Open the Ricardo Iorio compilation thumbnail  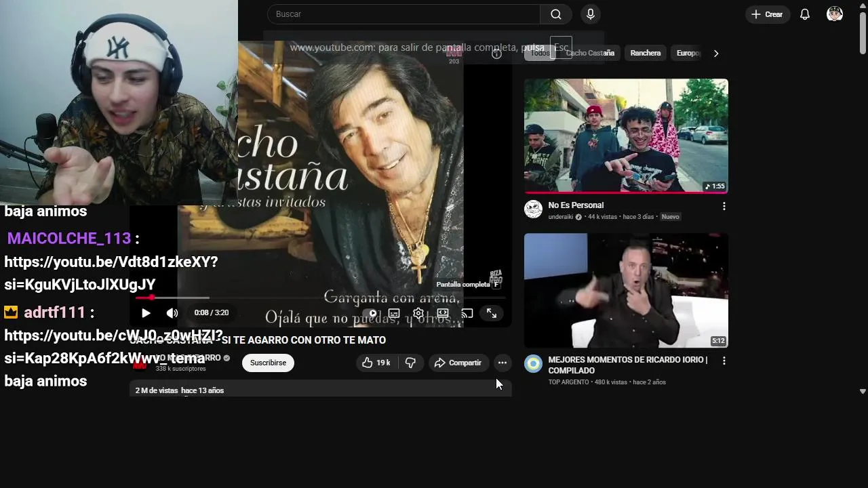[x=626, y=290]
